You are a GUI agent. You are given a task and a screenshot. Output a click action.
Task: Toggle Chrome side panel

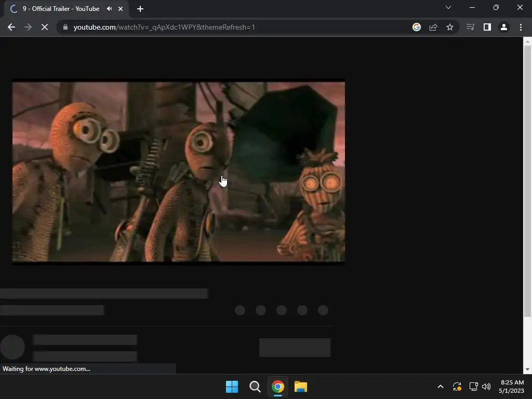487,27
